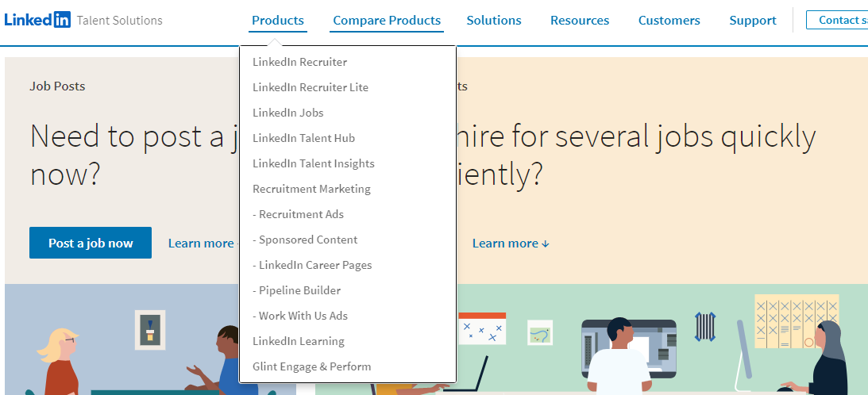The height and width of the screenshot is (395, 868).
Task: Open the Support navigation item
Action: click(x=753, y=21)
